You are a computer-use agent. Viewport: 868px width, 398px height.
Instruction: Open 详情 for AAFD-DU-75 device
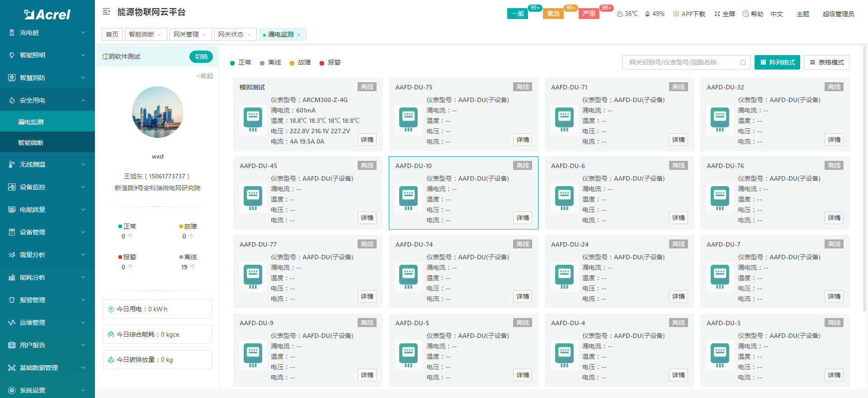(x=523, y=140)
